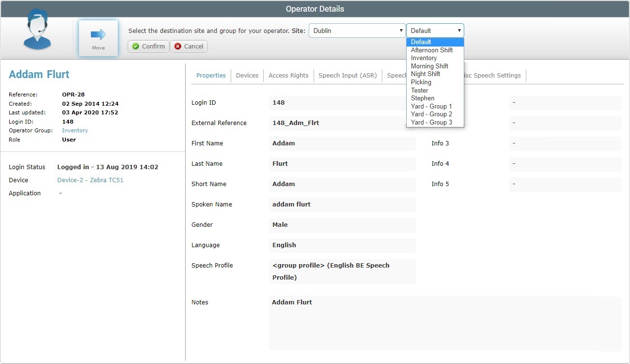Image resolution: width=630 pixels, height=364 pixels.
Task: Go to the Properties tab
Action: pyautogui.click(x=211, y=75)
